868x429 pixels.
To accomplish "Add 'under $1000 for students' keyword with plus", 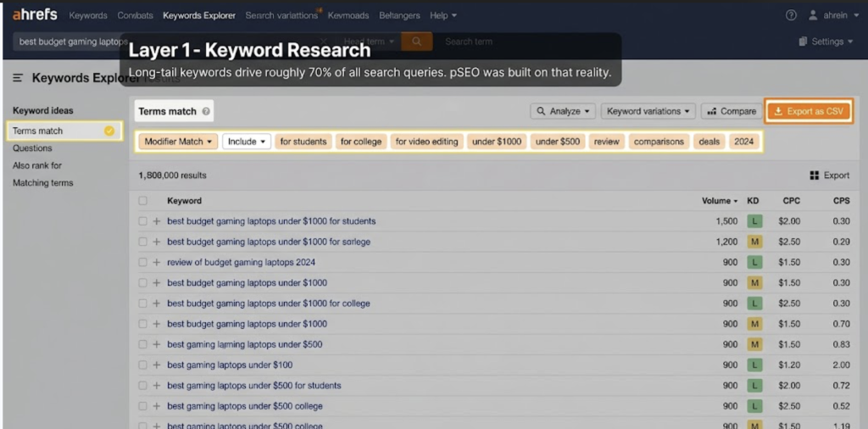I will [157, 221].
